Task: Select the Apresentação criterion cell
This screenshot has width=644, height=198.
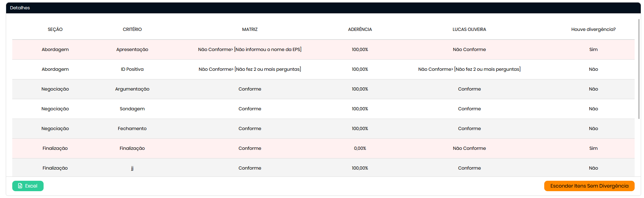Action: (x=132, y=50)
